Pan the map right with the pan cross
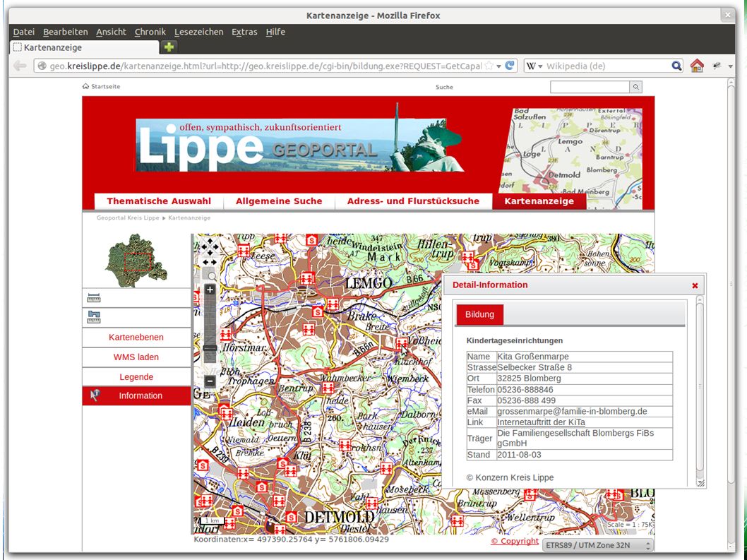Screen dimensions: 747x560 pyautogui.click(x=216, y=247)
